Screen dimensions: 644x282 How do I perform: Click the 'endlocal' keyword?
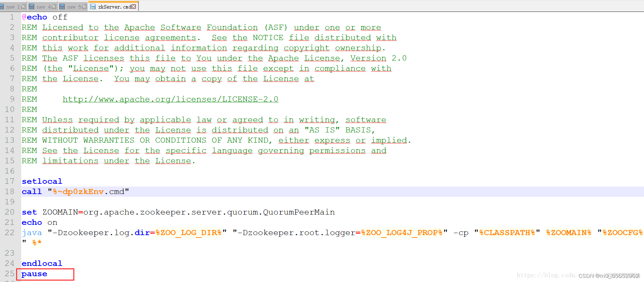pyautogui.click(x=42, y=264)
